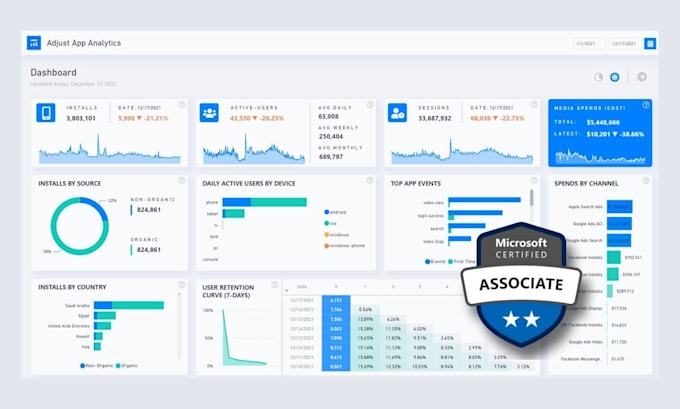Screen dimensions: 680x409
Task: Click the media spend total $5,448,666
Action: pyautogui.click(x=603, y=122)
